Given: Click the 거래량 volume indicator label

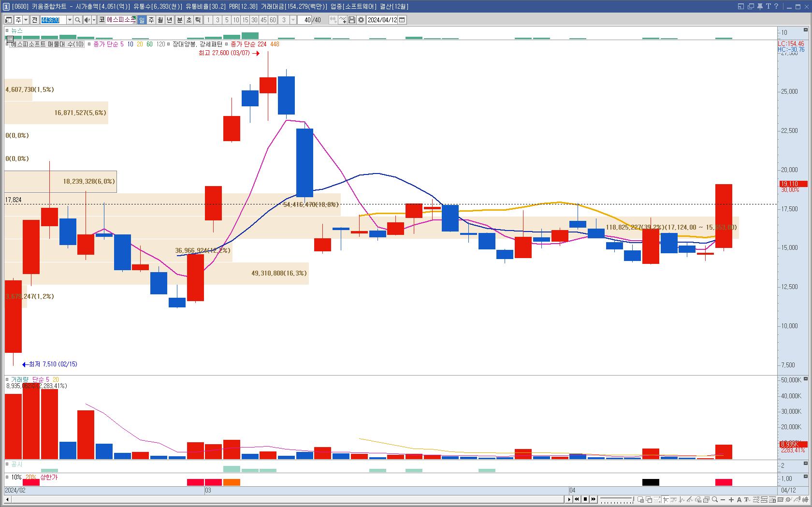Looking at the screenshot, I should (20, 379).
